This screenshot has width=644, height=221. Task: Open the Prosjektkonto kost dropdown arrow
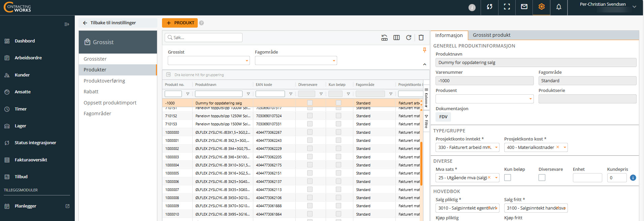tap(565, 147)
